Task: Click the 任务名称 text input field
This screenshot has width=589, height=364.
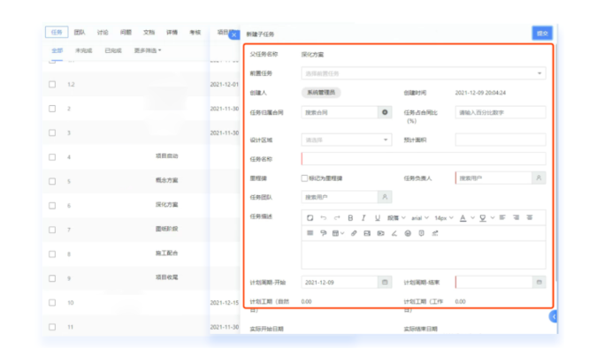Action: click(x=423, y=159)
